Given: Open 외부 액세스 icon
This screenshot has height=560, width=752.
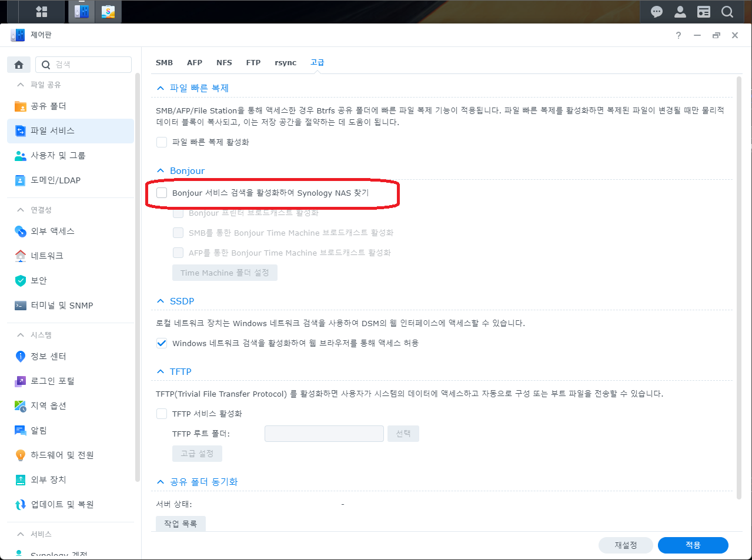Looking at the screenshot, I should (21, 232).
